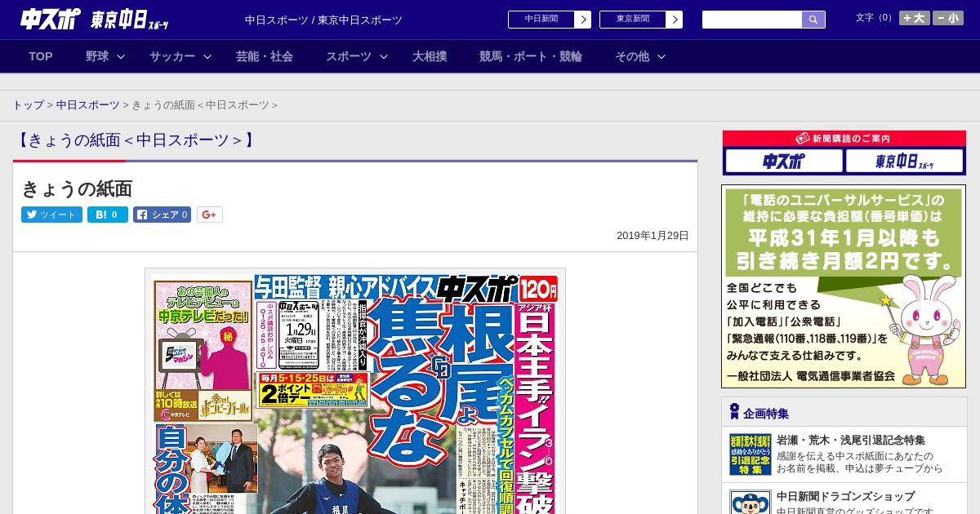Share on Facebook シェア button

pos(162,215)
